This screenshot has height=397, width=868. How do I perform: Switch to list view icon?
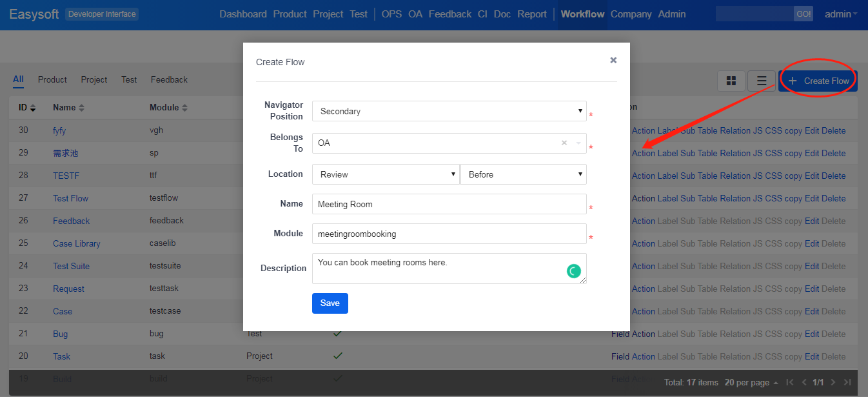point(762,81)
